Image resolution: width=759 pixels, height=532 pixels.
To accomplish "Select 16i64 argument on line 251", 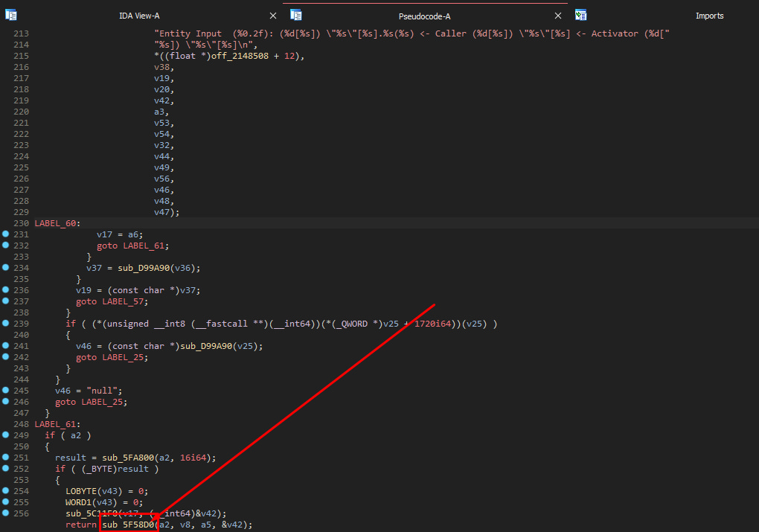I will (x=193, y=458).
